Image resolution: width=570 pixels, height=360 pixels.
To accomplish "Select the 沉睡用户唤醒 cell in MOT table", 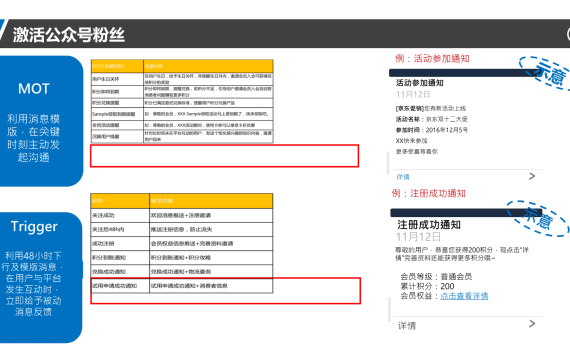I will pos(117,136).
